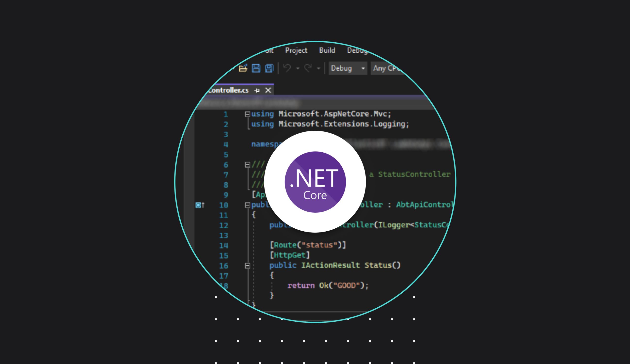Collapse the using directives at line 1
Viewport: 630px width, 364px height.
pyautogui.click(x=247, y=114)
